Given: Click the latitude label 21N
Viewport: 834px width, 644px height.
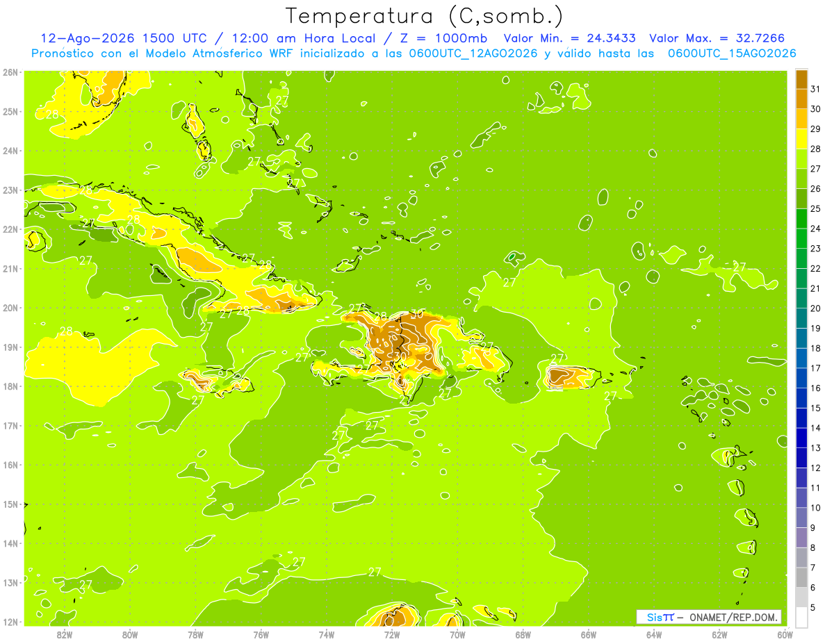Looking at the screenshot, I should point(10,268).
